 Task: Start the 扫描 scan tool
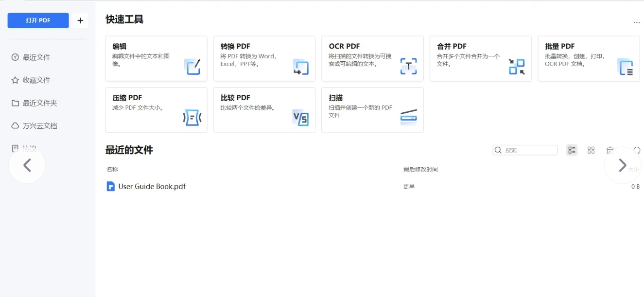click(372, 110)
